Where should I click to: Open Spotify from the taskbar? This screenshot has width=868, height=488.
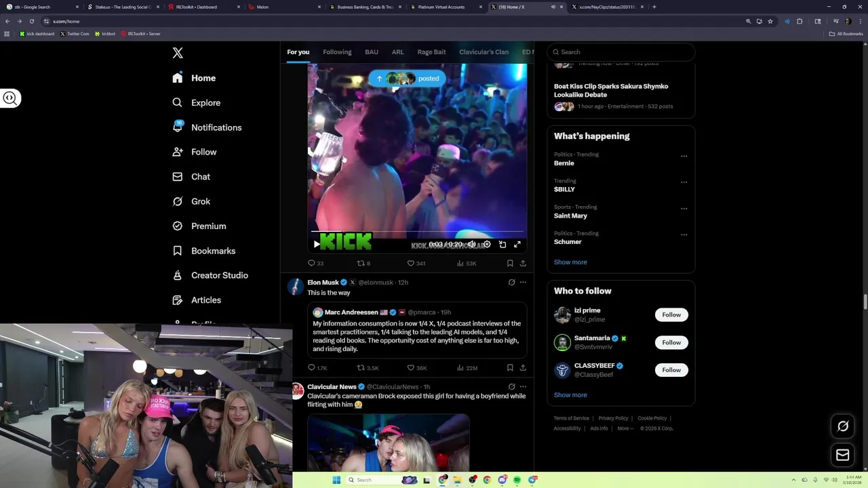click(x=517, y=480)
